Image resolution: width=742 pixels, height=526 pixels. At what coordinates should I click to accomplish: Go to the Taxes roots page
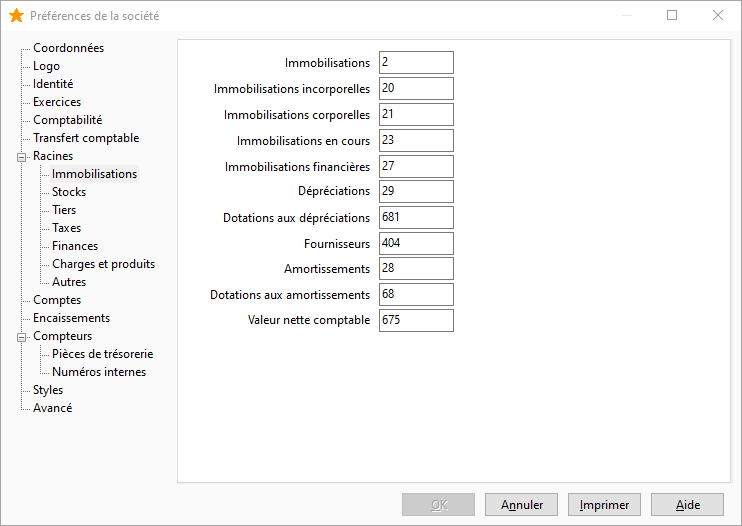point(66,228)
